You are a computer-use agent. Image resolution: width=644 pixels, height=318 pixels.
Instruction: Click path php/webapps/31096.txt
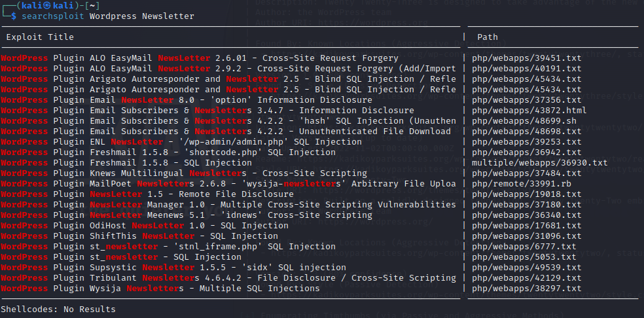point(527,236)
